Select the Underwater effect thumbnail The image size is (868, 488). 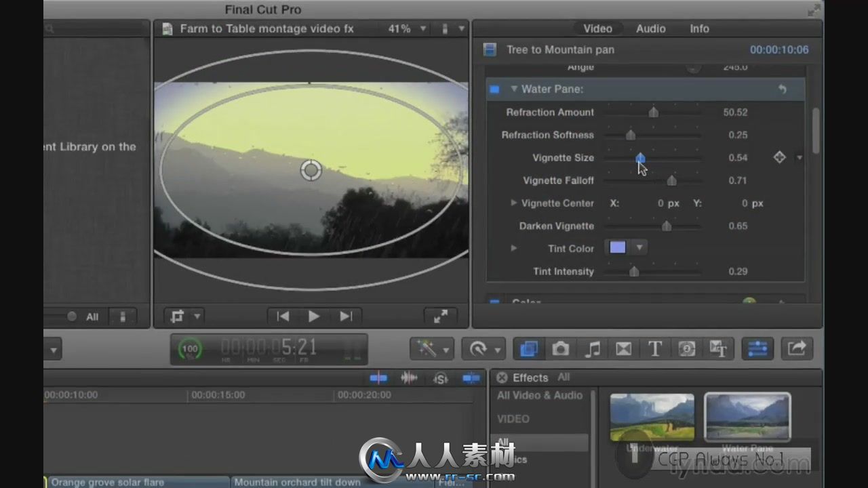point(652,417)
